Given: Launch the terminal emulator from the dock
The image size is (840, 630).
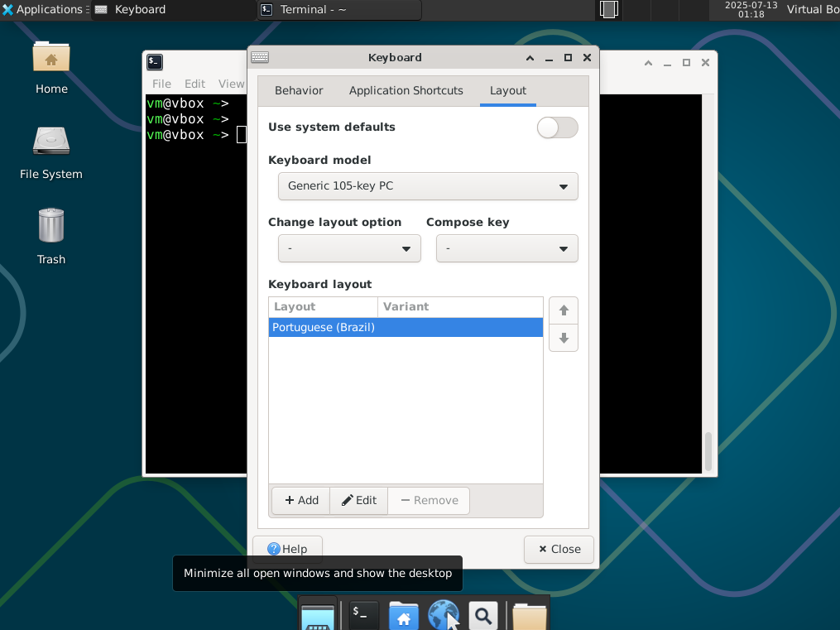Looking at the screenshot, I should (363, 615).
